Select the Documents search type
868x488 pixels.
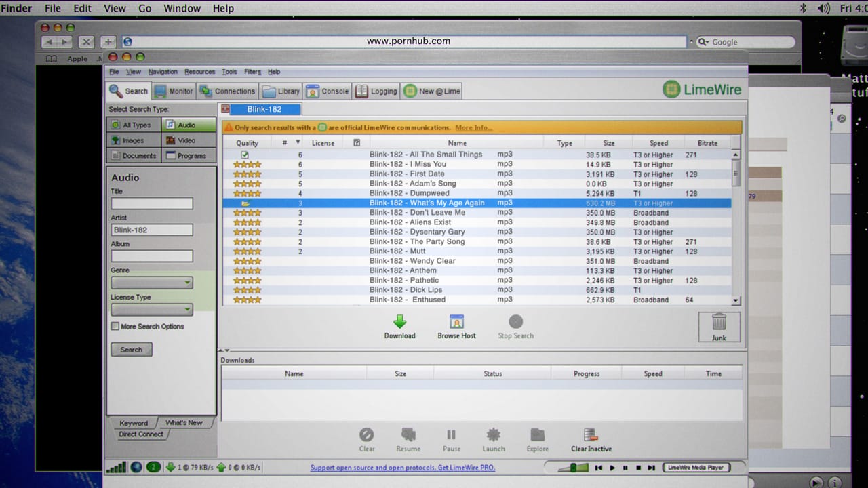coord(134,156)
